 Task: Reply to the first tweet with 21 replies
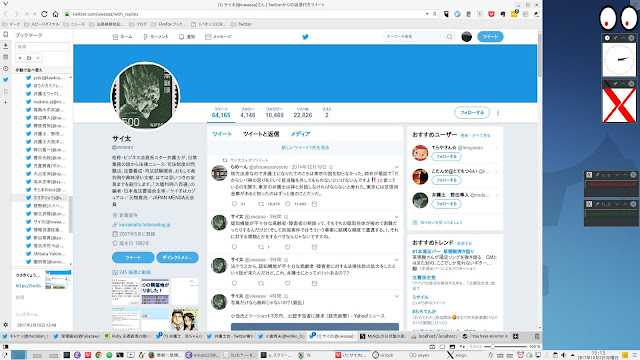234,204
